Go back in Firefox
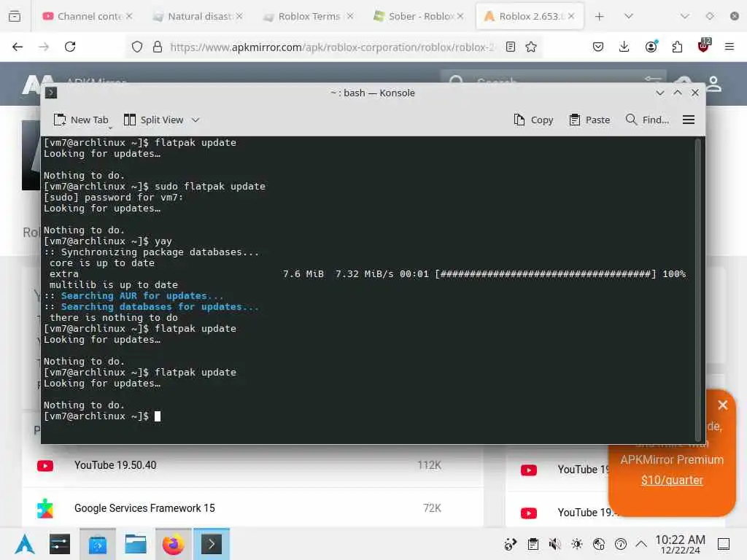 [18, 47]
